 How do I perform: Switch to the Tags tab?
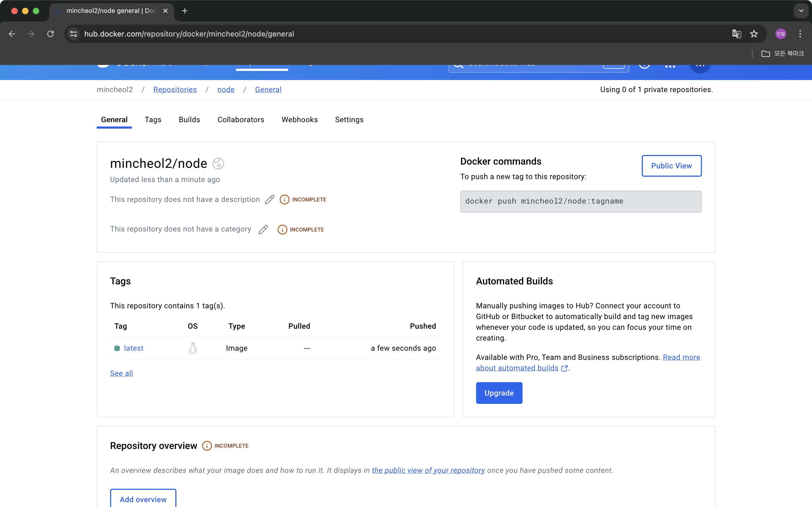153,120
